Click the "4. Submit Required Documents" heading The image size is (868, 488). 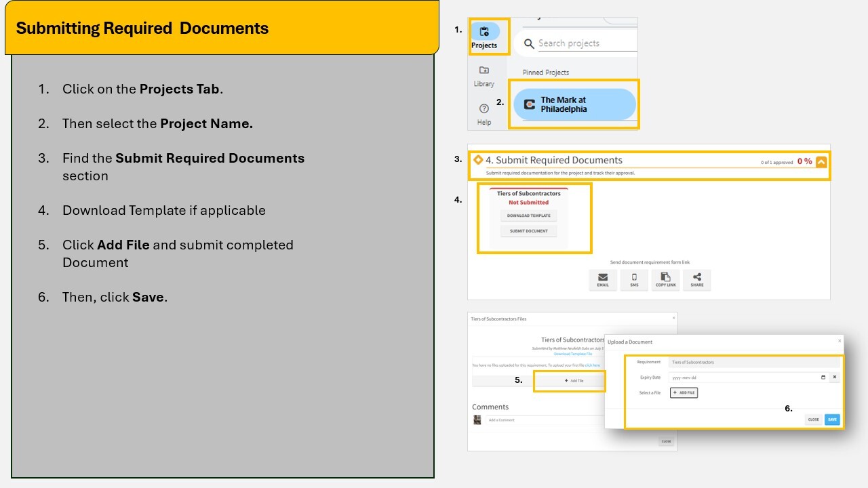coord(554,161)
